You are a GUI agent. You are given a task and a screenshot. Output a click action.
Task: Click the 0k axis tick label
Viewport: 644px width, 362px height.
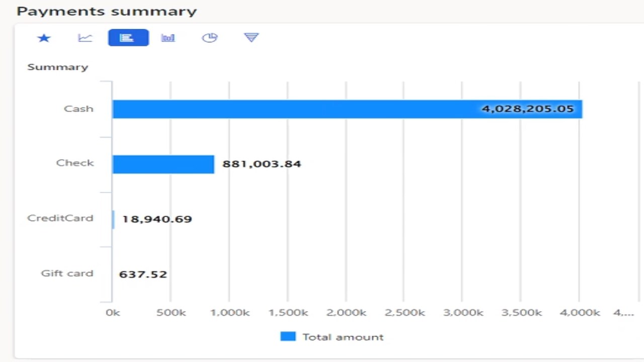pyautogui.click(x=113, y=313)
